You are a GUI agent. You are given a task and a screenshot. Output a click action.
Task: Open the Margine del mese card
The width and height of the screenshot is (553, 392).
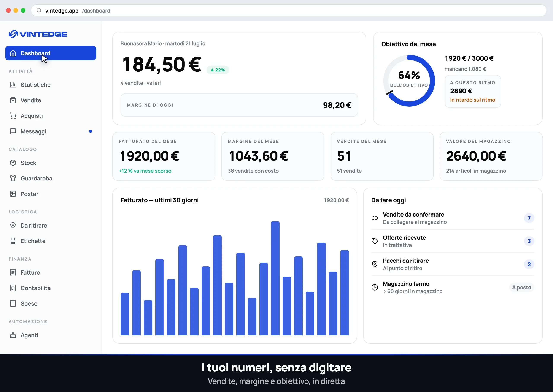click(273, 156)
